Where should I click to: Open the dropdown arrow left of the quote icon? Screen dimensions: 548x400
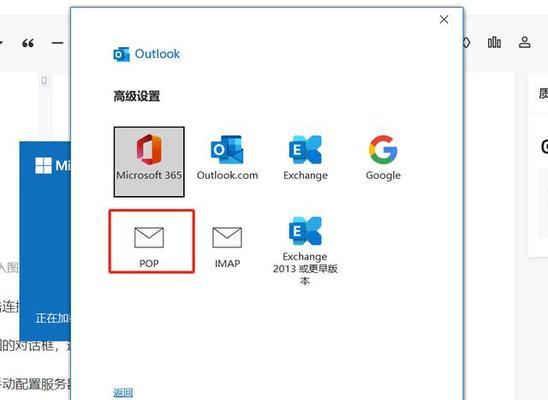[1, 43]
